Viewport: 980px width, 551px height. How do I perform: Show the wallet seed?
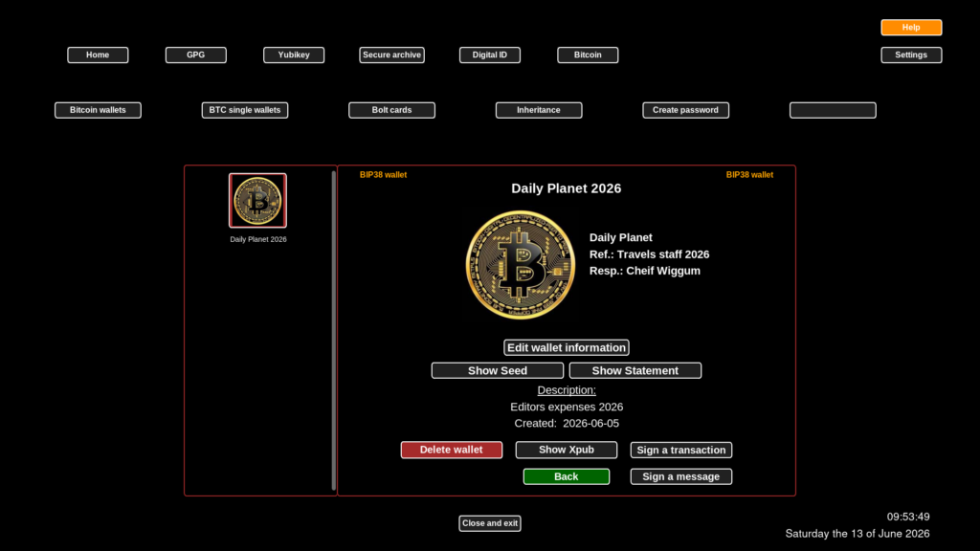tap(498, 370)
